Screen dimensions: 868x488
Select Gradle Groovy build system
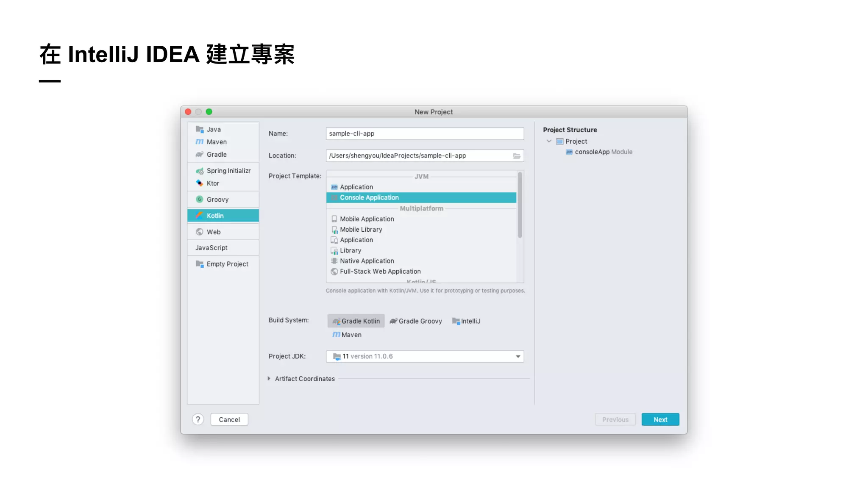point(416,321)
